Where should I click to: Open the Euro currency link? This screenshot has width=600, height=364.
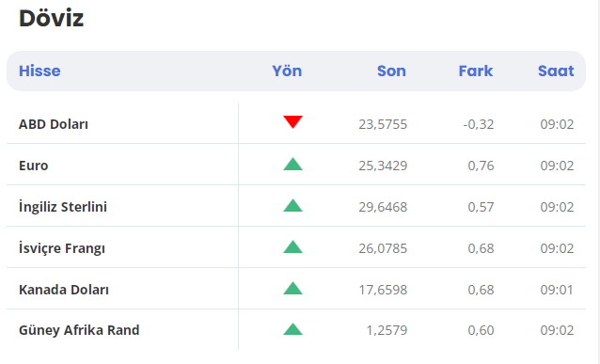point(34,166)
